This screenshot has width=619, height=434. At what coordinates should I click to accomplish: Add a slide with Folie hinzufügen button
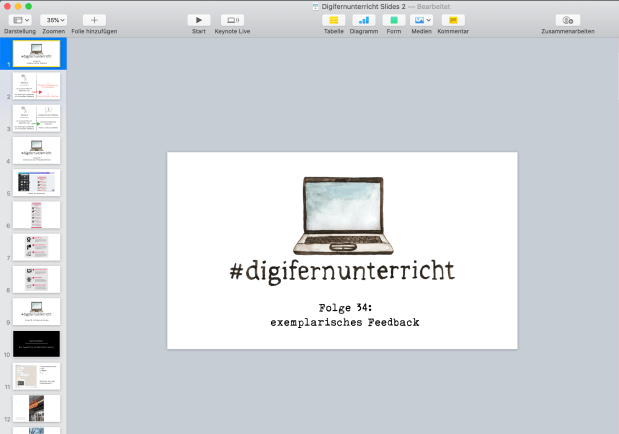click(94, 20)
